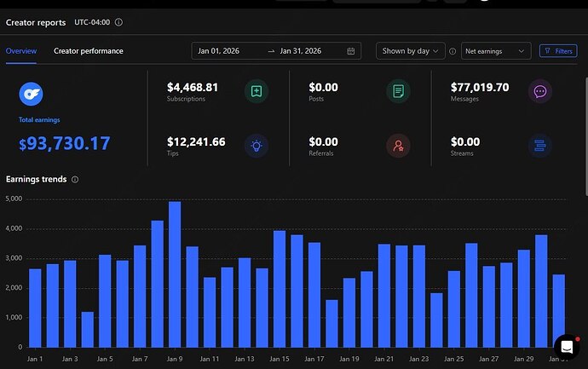Expand the Shown by day dropdown
Viewport: 588px width, 369px height.
coord(410,51)
